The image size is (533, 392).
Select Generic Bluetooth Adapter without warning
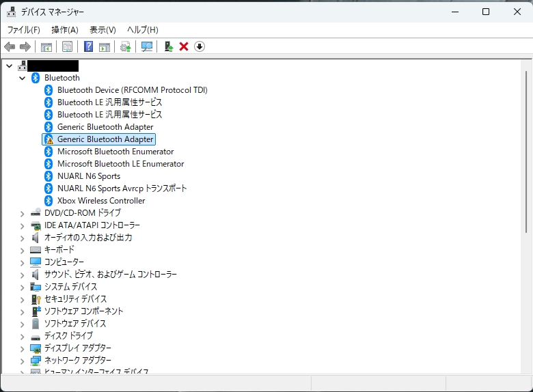[105, 127]
